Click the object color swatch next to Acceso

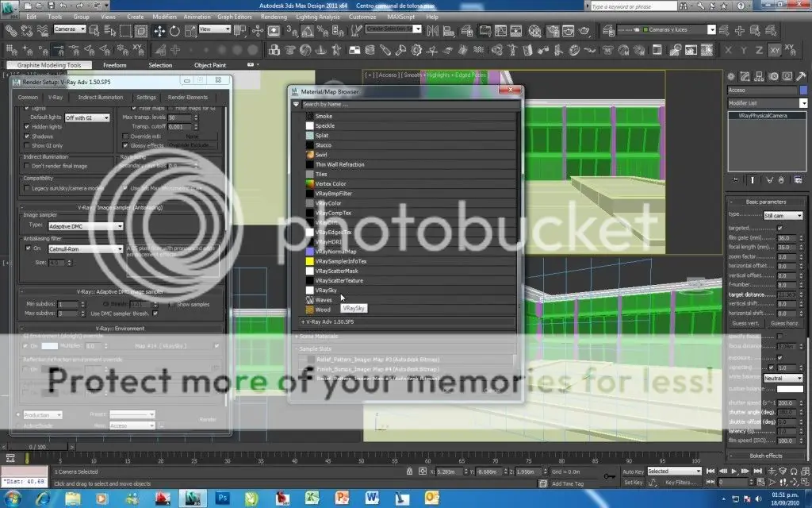[x=803, y=90]
